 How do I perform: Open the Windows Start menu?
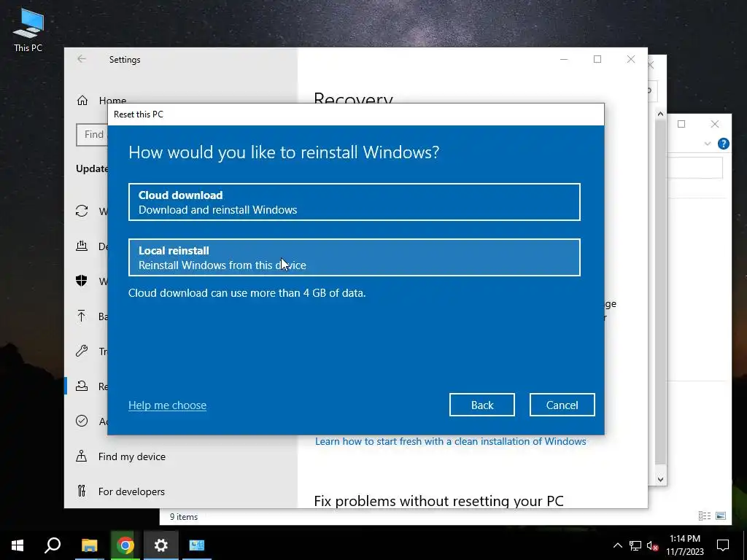coord(18,545)
